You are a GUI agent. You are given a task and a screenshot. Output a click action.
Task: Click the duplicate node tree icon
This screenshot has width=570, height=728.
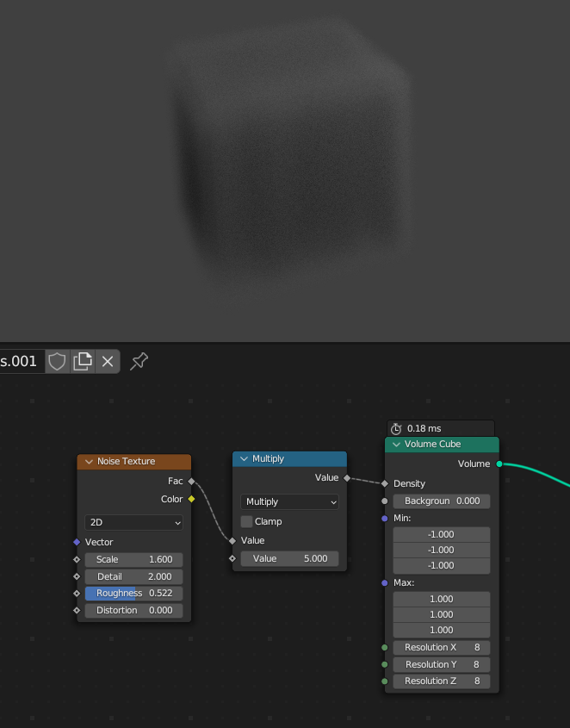pyautogui.click(x=83, y=361)
